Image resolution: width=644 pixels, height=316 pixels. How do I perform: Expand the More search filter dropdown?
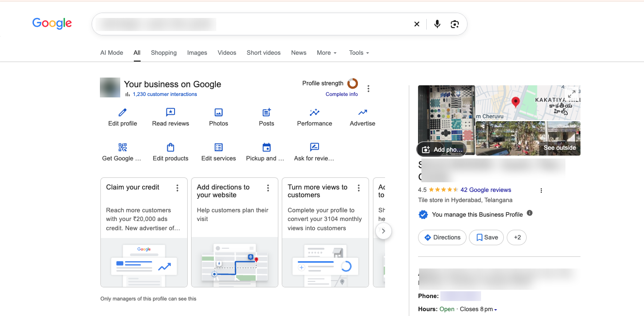(327, 53)
